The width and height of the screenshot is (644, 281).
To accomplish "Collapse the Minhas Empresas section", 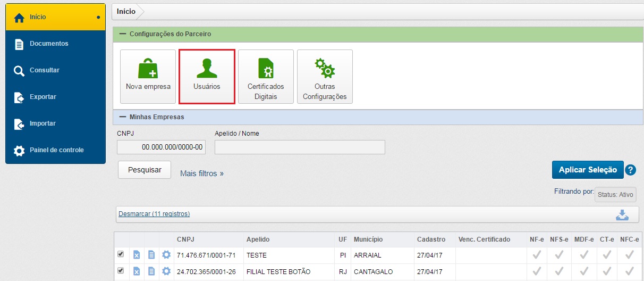I will (x=123, y=117).
